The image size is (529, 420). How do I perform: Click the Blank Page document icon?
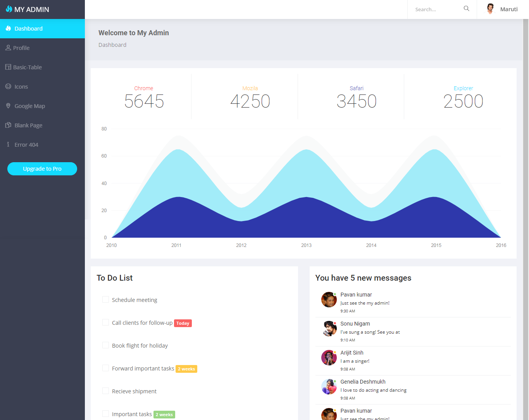(x=8, y=125)
